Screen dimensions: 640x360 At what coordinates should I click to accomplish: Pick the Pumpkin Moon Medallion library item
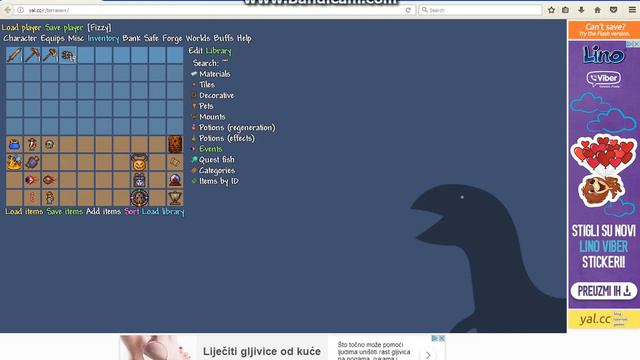click(x=139, y=162)
